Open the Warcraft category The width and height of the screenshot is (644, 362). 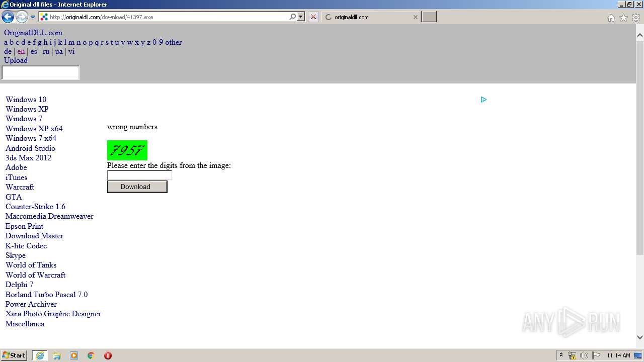(20, 187)
